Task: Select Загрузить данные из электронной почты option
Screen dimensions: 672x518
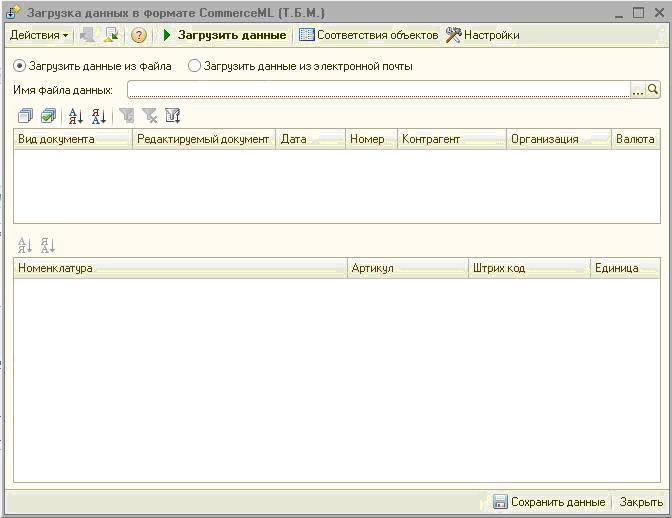Action: tap(195, 66)
